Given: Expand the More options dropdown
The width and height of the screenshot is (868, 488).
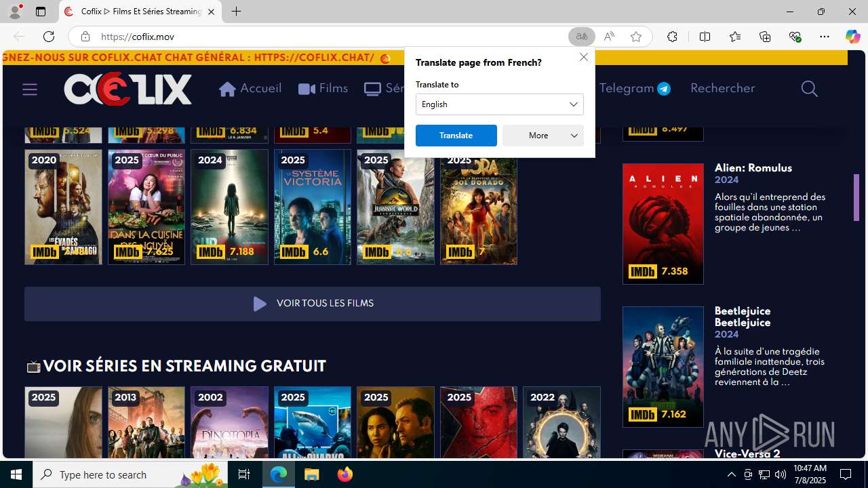Looking at the screenshot, I should 543,136.
